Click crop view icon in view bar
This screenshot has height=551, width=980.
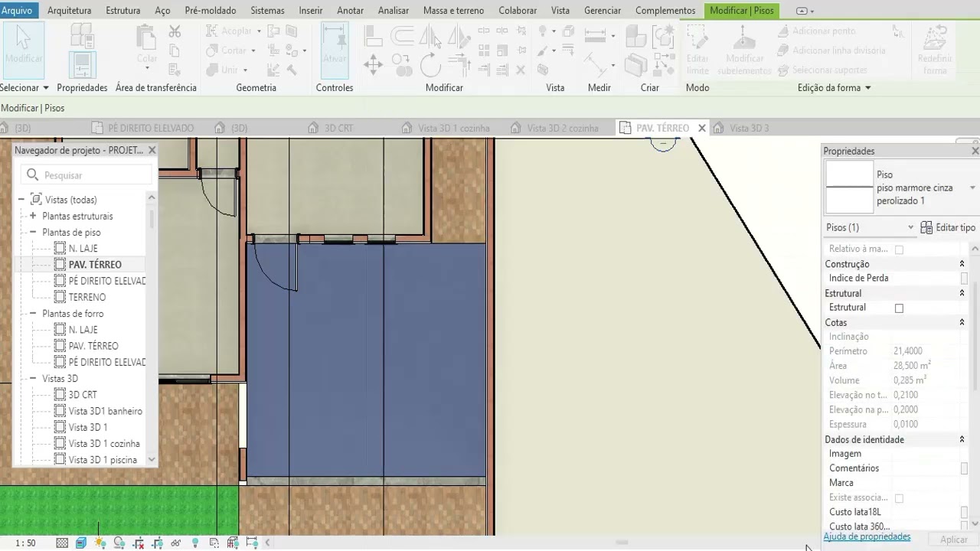click(139, 543)
